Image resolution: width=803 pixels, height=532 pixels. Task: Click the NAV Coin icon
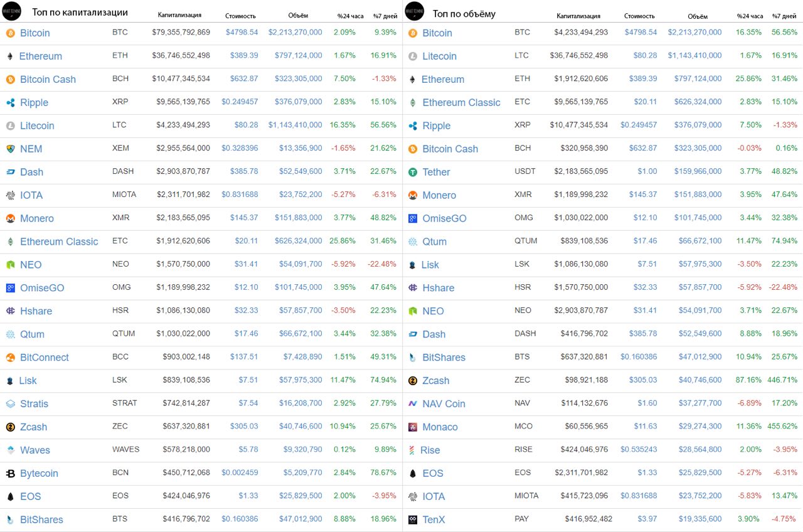(413, 404)
